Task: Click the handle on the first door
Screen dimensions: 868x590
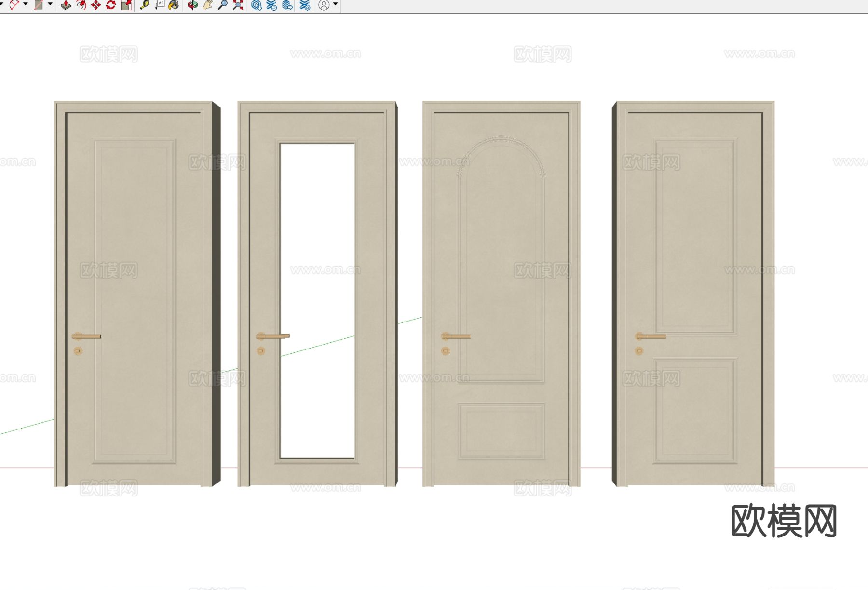Action: click(86, 336)
